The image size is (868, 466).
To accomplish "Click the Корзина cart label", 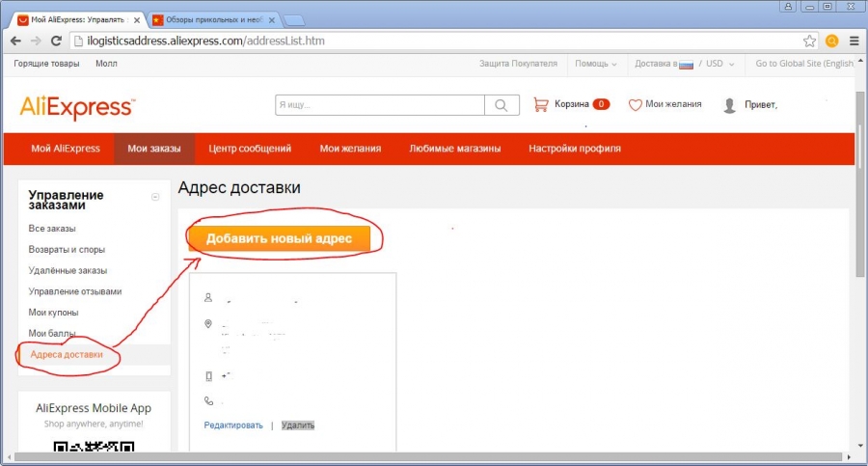I will (x=571, y=104).
